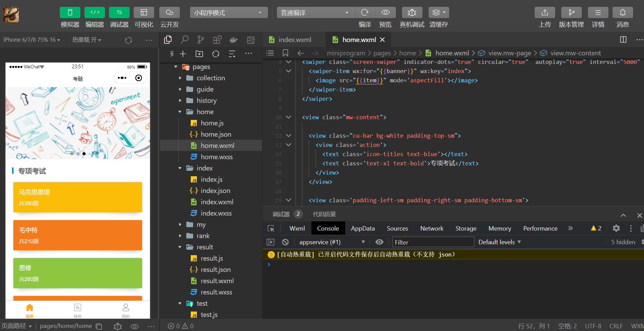Switch to the index.wxml editor tab
The height and width of the screenshot is (331, 644).
pyautogui.click(x=294, y=40)
